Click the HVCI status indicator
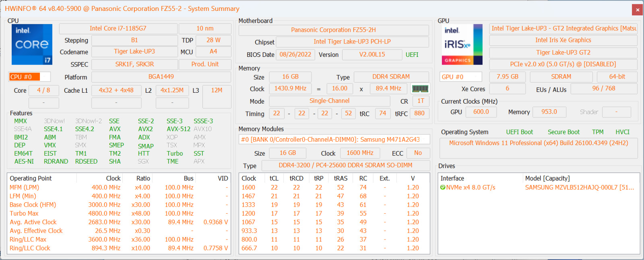Screen dimensions: 644x260 622,132
